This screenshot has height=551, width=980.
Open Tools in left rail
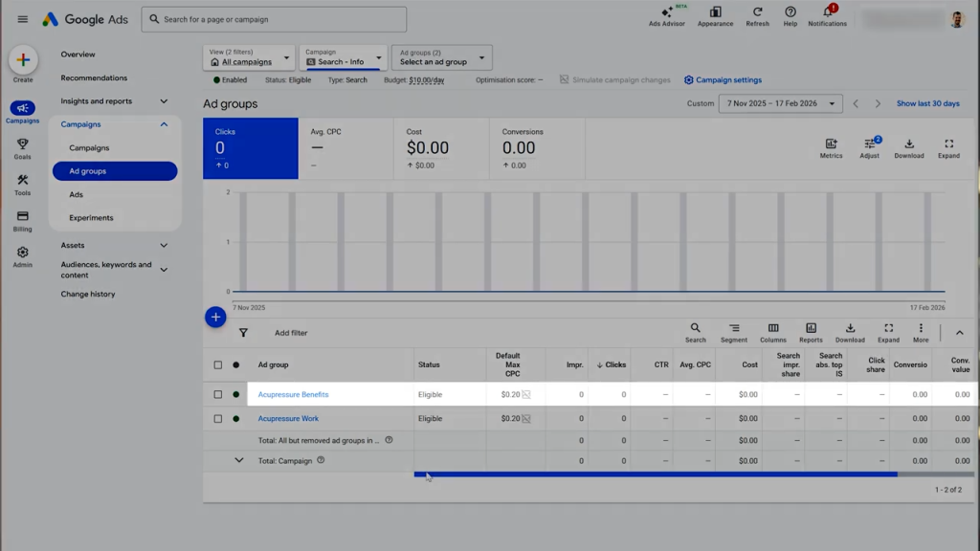[22, 181]
